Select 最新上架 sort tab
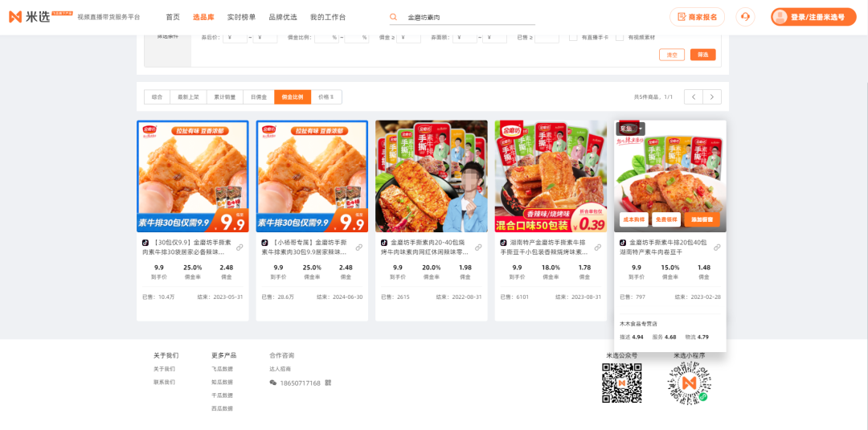Screen dimensions: 868x430 point(188,96)
